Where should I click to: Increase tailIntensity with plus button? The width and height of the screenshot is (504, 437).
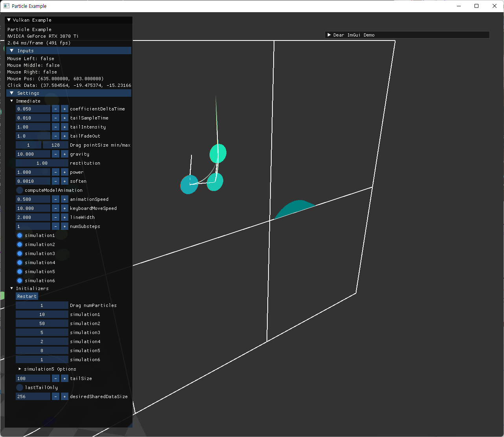coord(64,127)
